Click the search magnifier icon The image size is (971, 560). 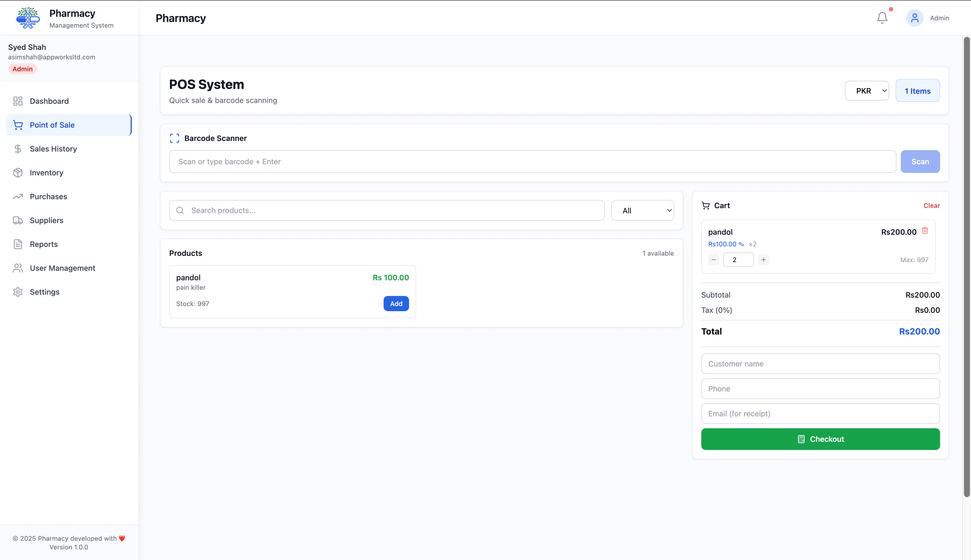[180, 210]
